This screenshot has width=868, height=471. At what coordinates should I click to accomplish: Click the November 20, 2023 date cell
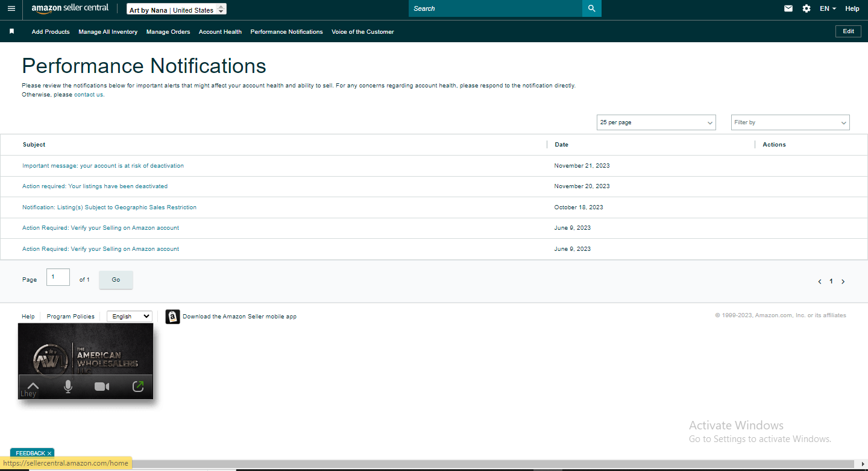point(582,186)
